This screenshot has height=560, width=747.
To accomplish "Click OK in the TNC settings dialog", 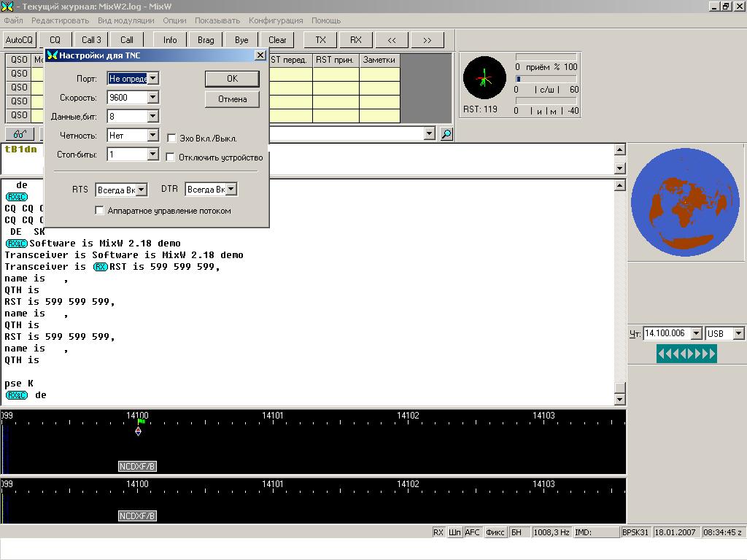I will 232,78.
